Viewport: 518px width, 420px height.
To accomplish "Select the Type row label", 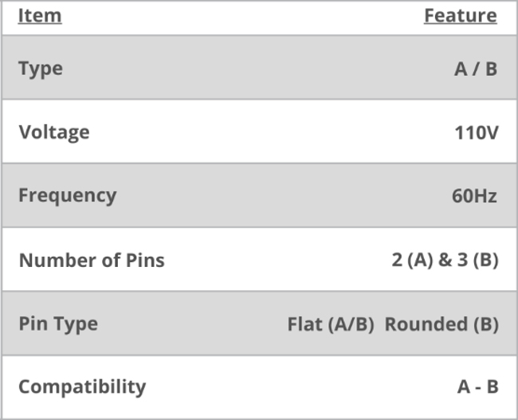I will tap(41, 69).
